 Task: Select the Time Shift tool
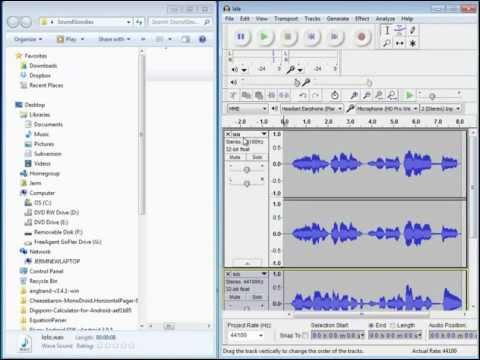pyautogui.click(x=400, y=43)
